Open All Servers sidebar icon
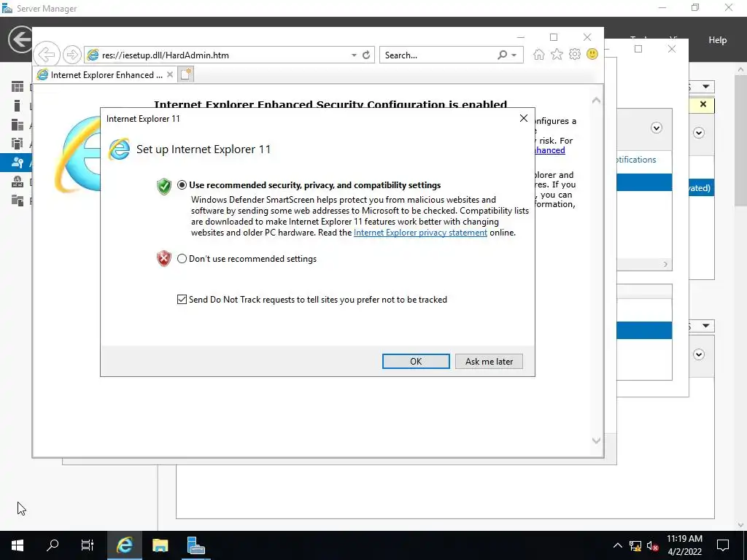The image size is (747, 560). pyautogui.click(x=18, y=125)
